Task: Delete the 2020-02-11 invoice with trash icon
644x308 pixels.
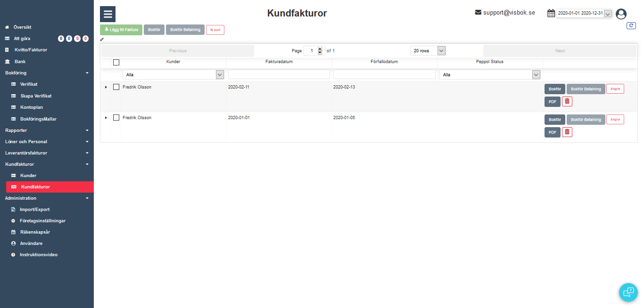Action: tap(567, 102)
